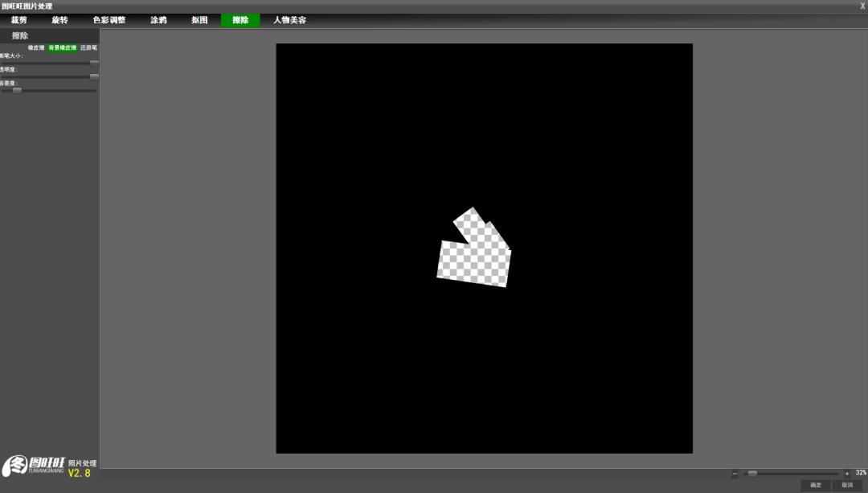Click the erased checkered area on canvas
868x493 pixels.
tap(474, 261)
